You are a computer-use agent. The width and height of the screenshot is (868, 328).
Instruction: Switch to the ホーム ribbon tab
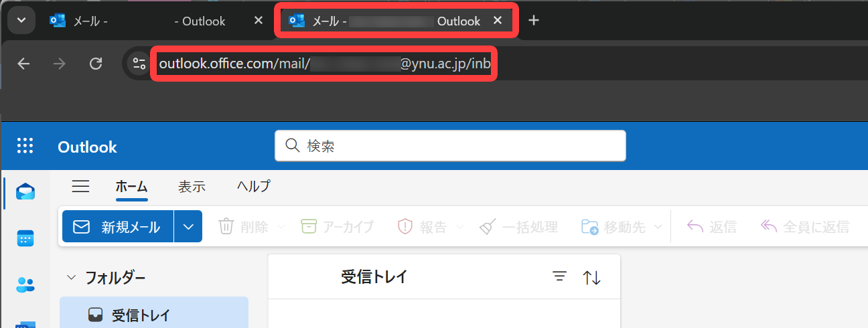pos(131,187)
